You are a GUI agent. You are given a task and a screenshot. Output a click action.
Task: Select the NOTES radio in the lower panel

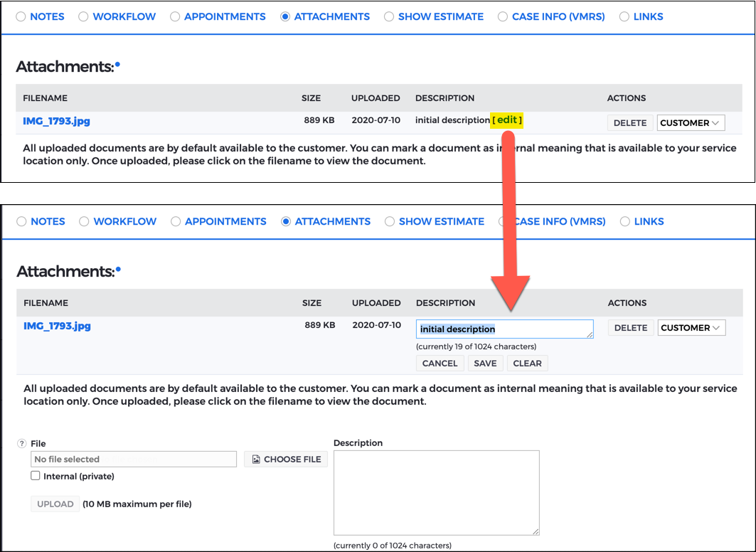21,221
